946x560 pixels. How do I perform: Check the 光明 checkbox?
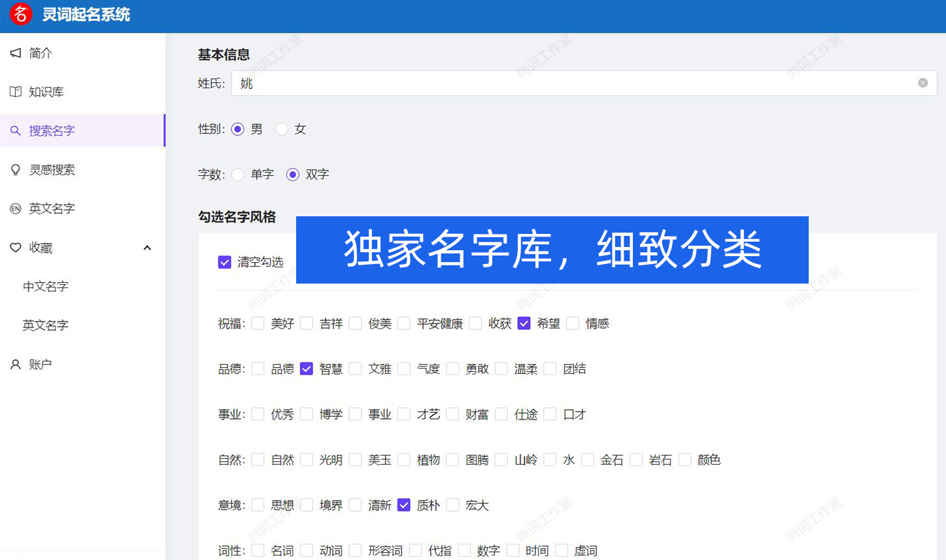tap(307, 460)
